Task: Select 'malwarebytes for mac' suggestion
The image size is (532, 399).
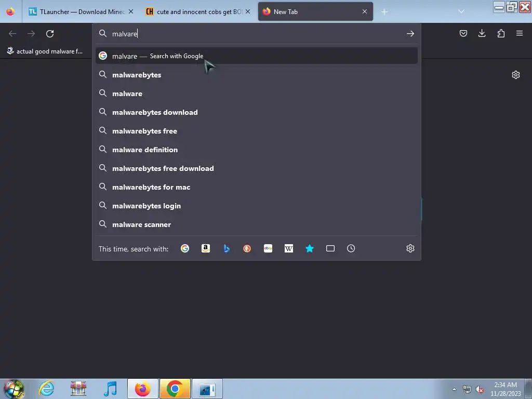Action: [257, 187]
